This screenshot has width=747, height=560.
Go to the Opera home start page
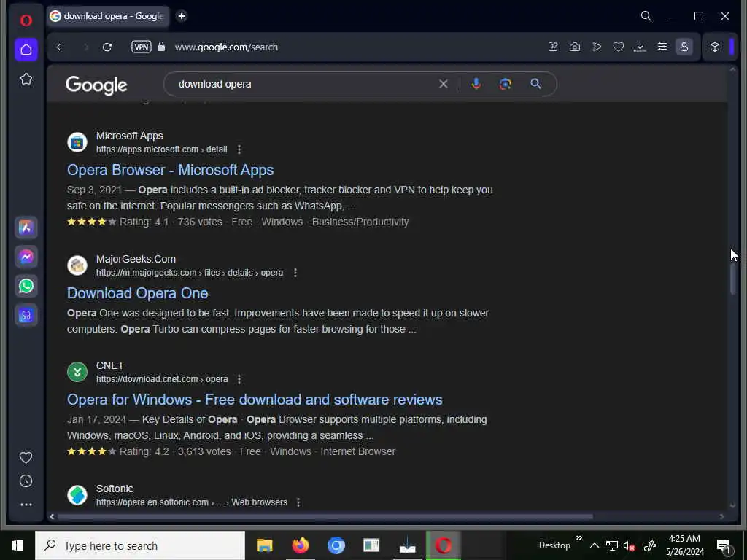tap(26, 50)
